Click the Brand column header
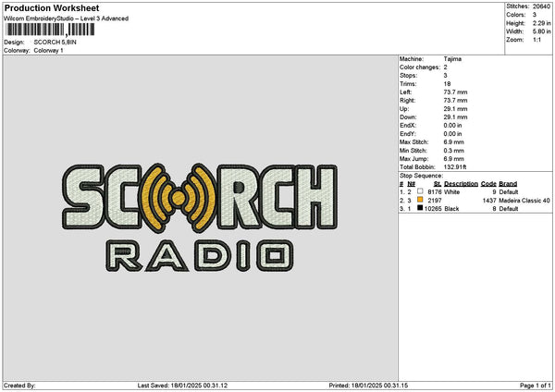Image resolution: width=555 pixels, height=392 pixels. click(x=508, y=184)
